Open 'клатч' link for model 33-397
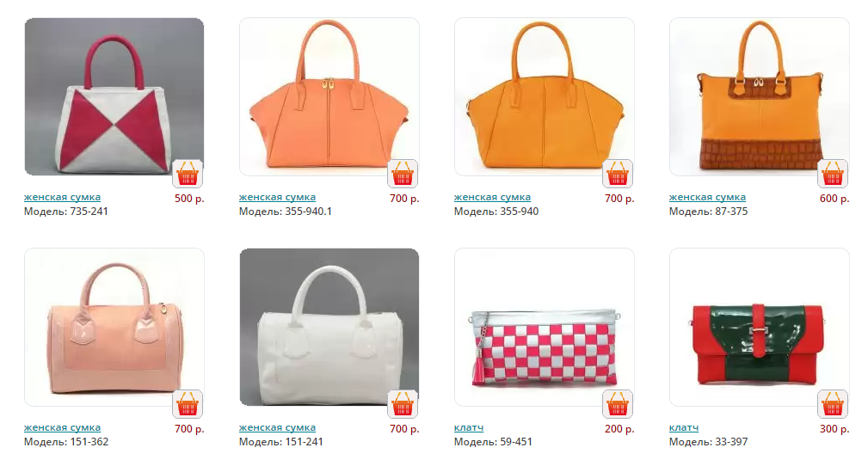Image resolution: width=868 pixels, height=460 pixels. (684, 427)
